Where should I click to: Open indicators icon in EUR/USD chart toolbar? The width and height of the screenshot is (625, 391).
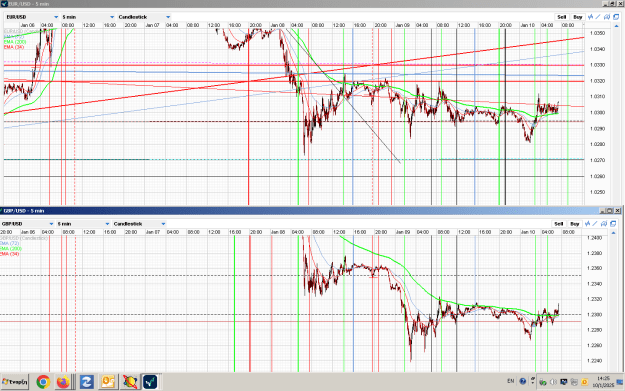590,17
